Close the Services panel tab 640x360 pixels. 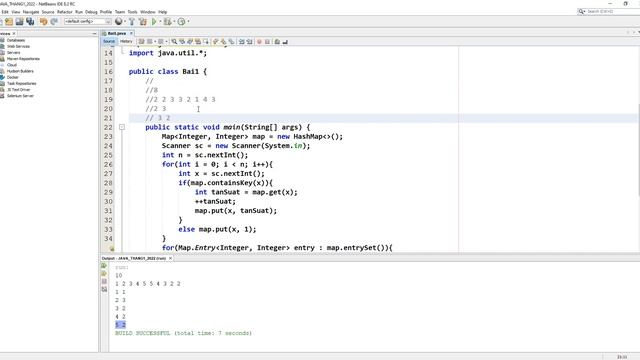click(14, 33)
